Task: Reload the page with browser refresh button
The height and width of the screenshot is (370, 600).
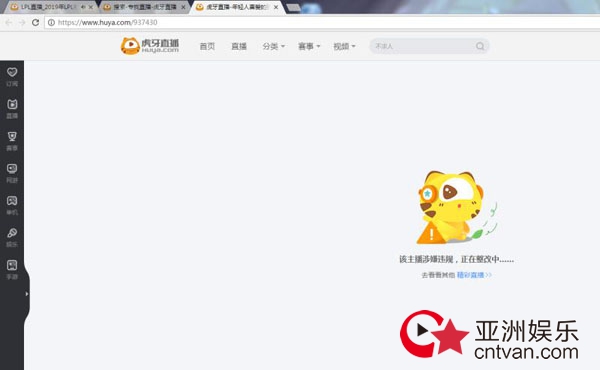Action: coord(36,23)
